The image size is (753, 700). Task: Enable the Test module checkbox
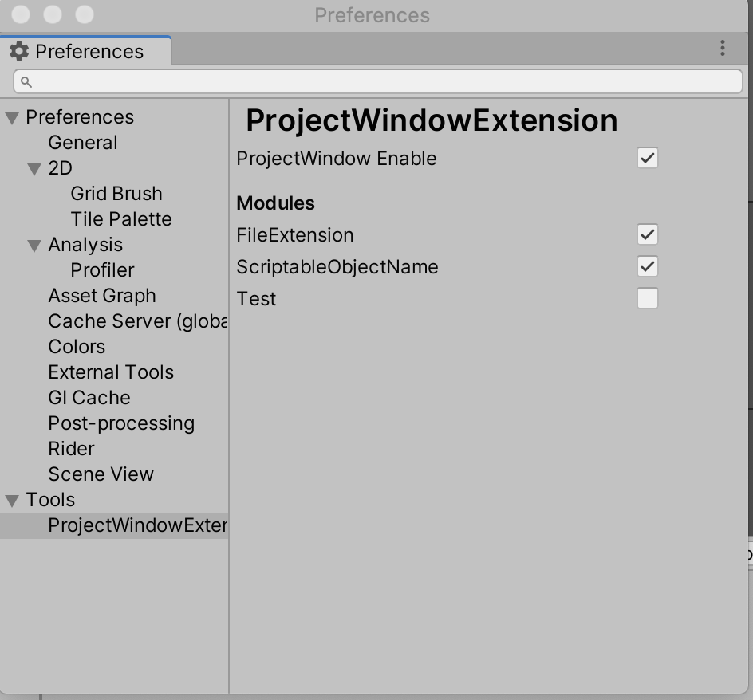coord(648,298)
